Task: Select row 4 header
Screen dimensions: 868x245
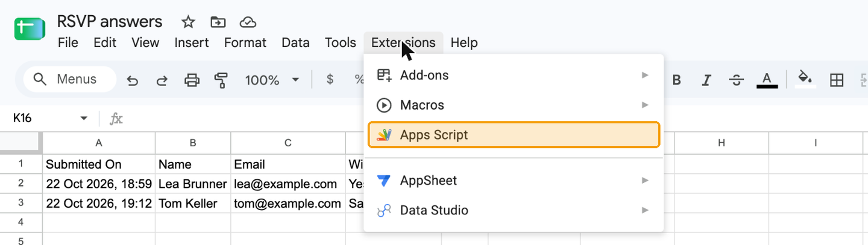Action: pyautogui.click(x=21, y=222)
